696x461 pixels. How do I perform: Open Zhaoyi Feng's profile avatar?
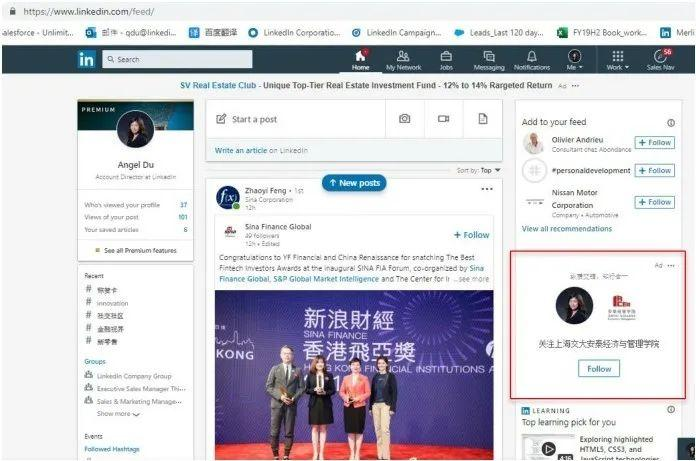[228, 197]
